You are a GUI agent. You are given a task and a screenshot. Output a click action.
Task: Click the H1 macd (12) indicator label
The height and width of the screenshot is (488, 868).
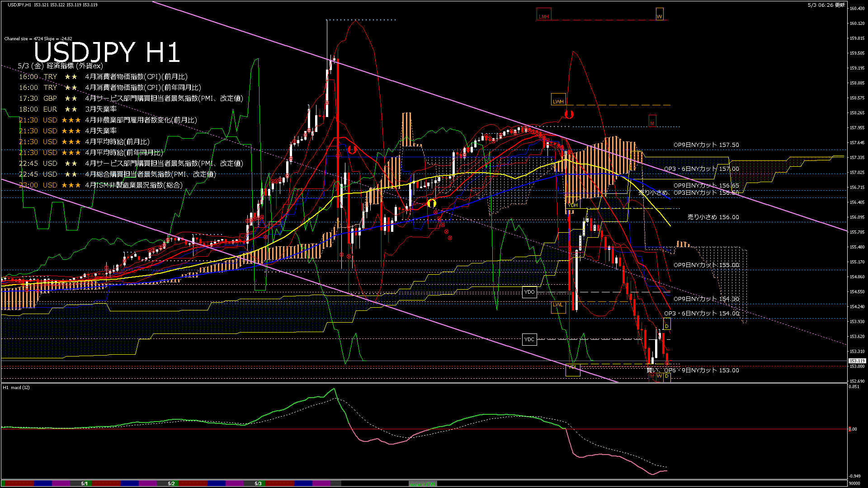tap(17, 388)
